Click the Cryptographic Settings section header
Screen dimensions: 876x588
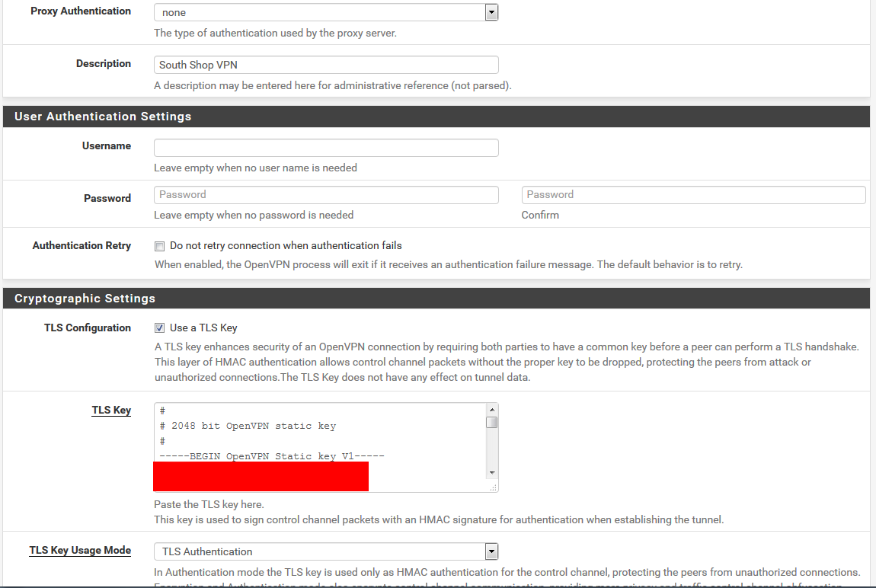pos(85,299)
